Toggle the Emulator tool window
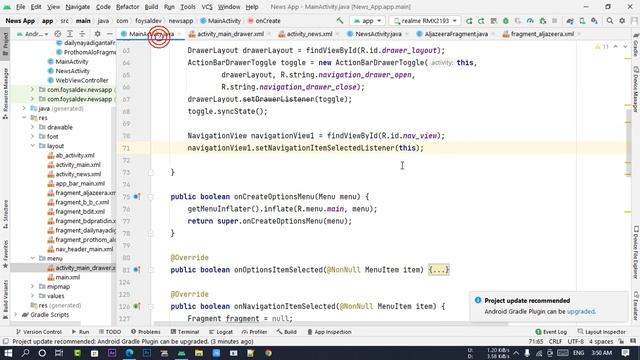Viewport: 640px width, 360px height. click(x=636, y=306)
